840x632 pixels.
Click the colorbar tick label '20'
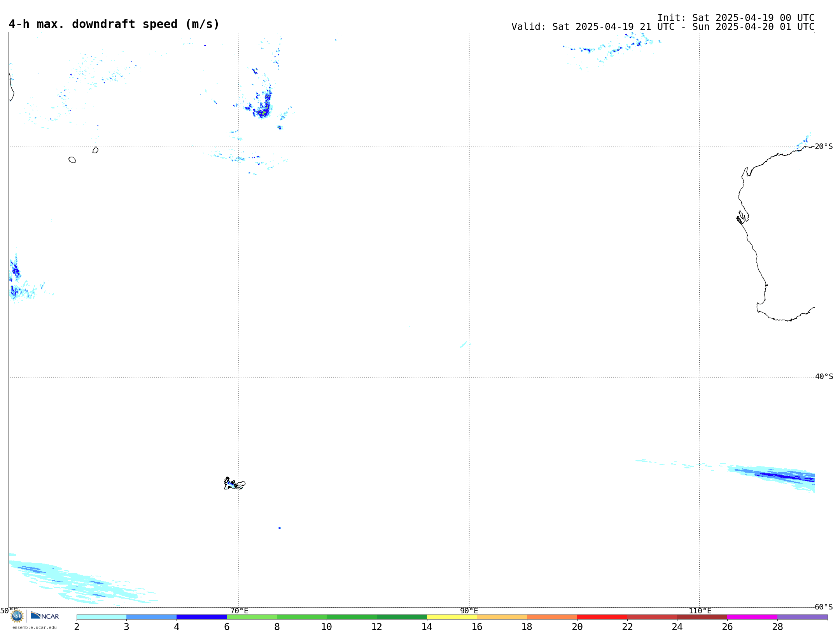pyautogui.click(x=577, y=627)
